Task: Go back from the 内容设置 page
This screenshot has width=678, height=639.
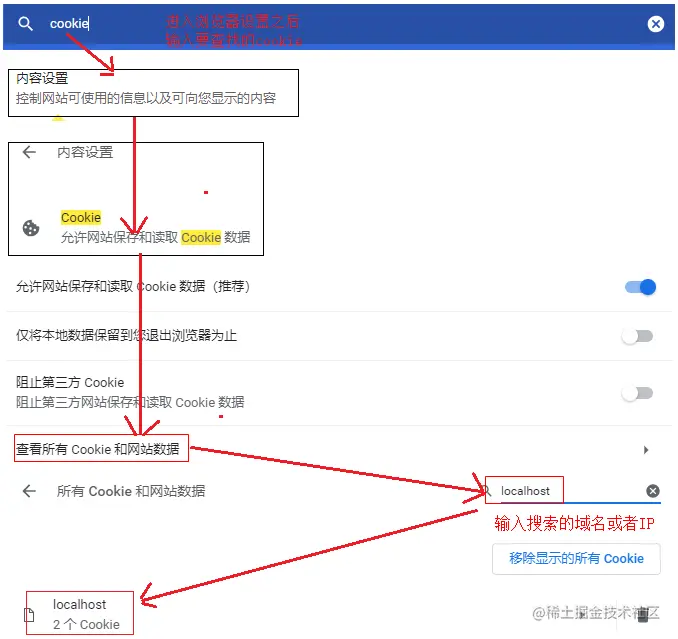Action: [29, 152]
